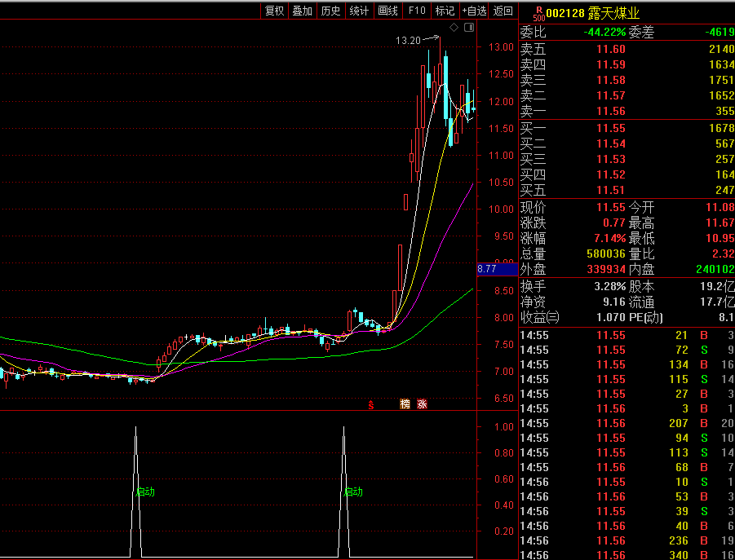This screenshot has width=735, height=560.
Task: Click 今开 value 11.08
Action: pos(720,207)
